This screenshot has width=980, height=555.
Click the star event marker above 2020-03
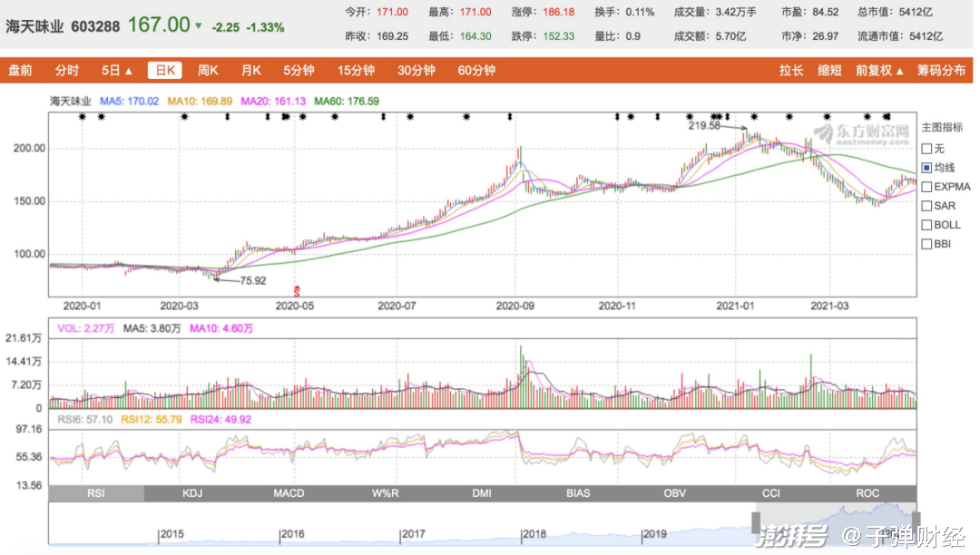tap(183, 117)
